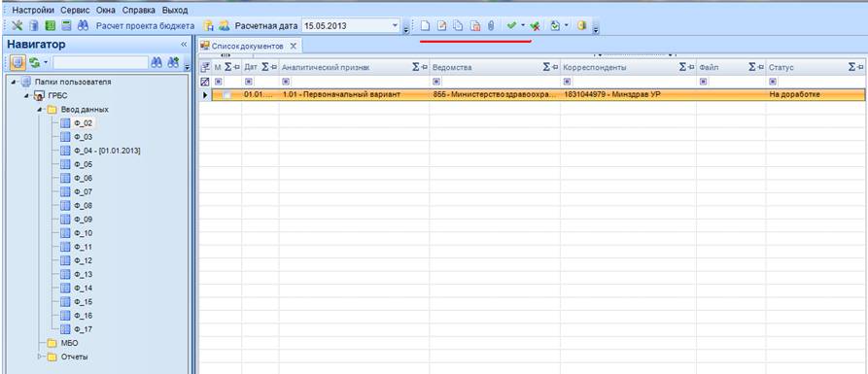Click the refresh document icon in toolbar
The width and height of the screenshot is (868, 374).
(x=556, y=25)
